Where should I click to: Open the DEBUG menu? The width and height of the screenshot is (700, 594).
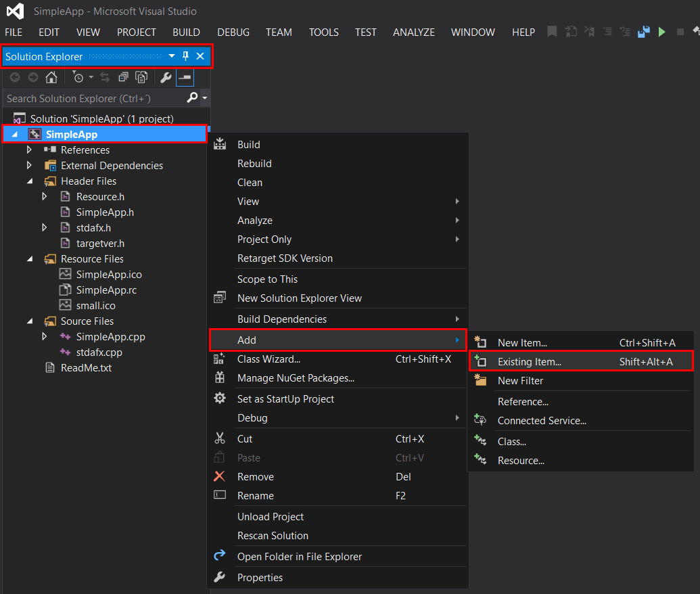[233, 32]
